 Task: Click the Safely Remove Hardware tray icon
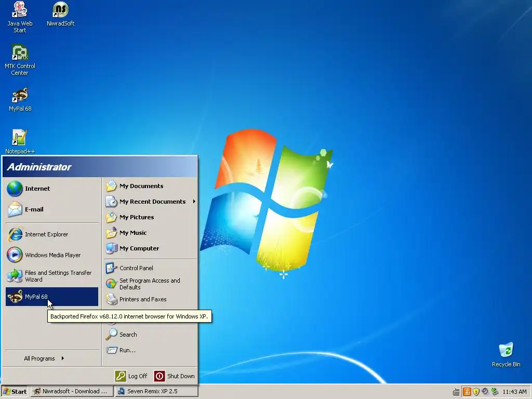point(495,392)
